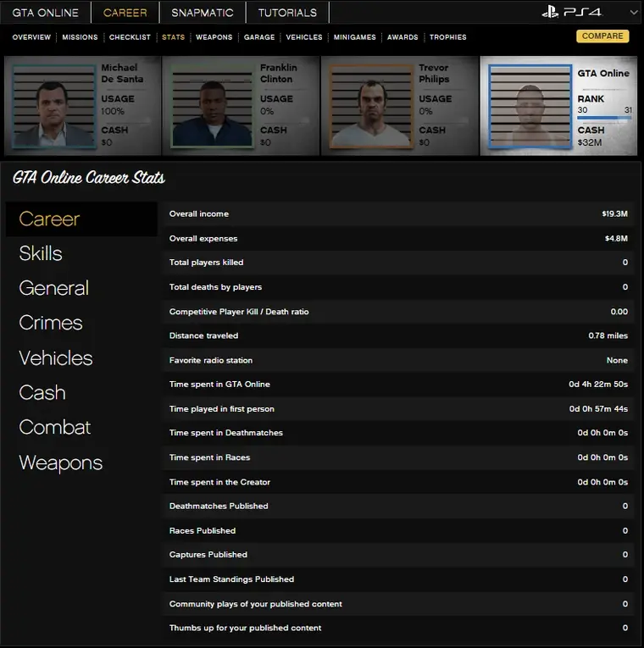Image resolution: width=644 pixels, height=648 pixels.
Task: View the Vehicles stats category
Action: [55, 358]
